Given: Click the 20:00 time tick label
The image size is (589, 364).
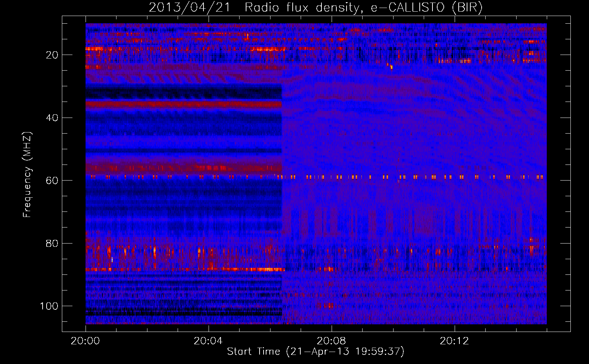Looking at the screenshot, I should tap(85, 341).
